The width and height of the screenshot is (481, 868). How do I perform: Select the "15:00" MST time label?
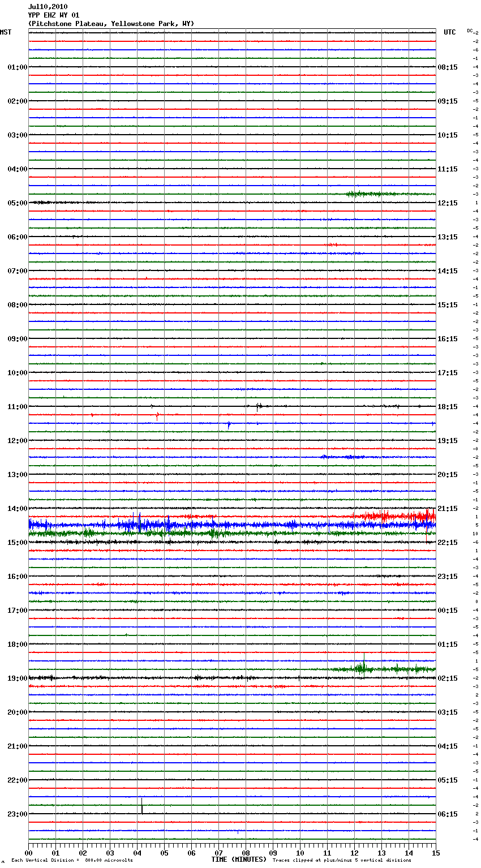point(17,543)
